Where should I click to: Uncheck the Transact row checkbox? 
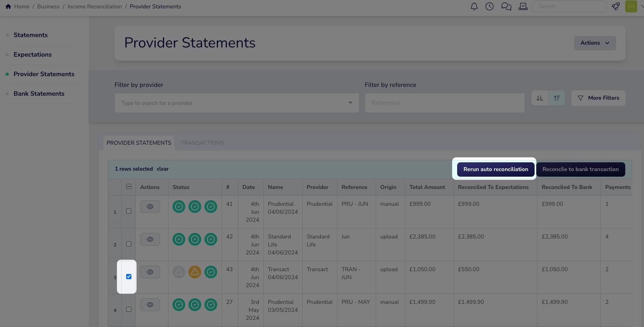click(129, 276)
